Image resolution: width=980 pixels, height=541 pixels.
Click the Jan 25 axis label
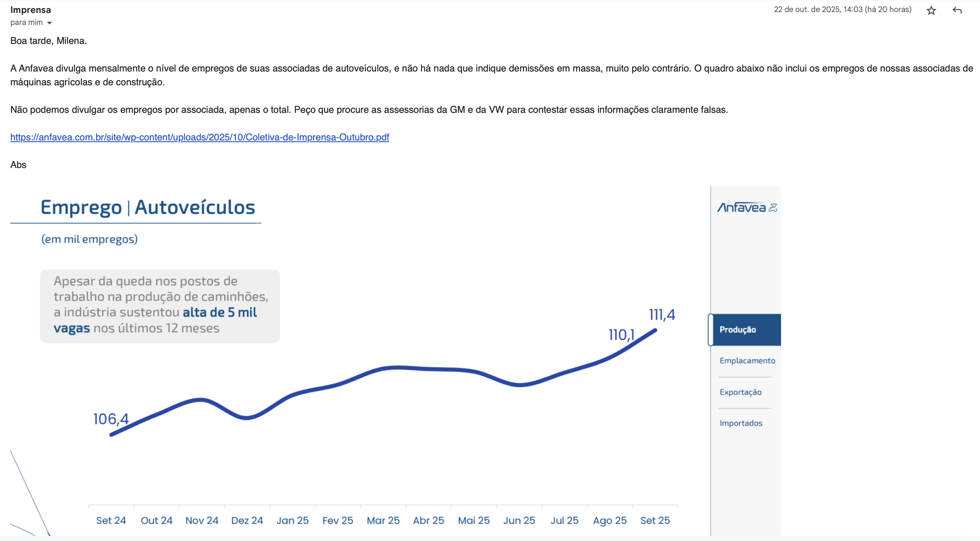[292, 520]
